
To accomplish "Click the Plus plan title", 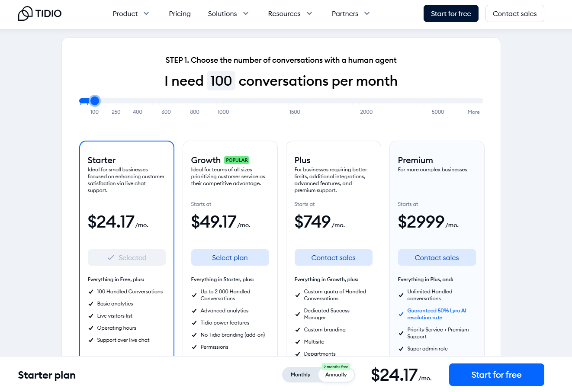I will tap(302, 160).
